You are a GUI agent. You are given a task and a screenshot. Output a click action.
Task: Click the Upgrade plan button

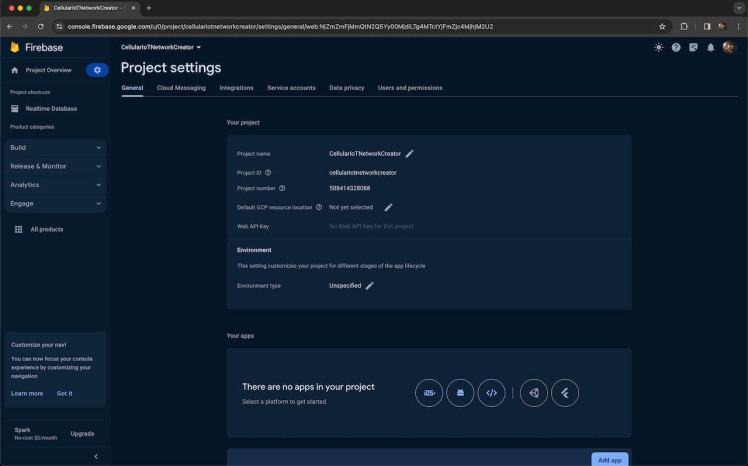[82, 434]
